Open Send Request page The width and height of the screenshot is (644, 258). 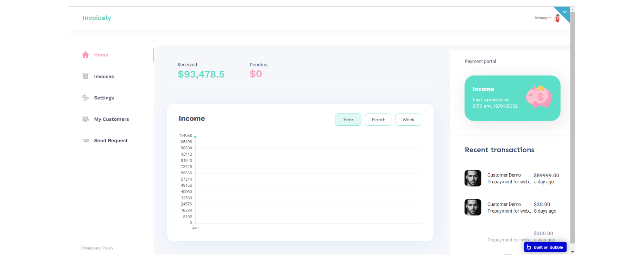[111, 141]
